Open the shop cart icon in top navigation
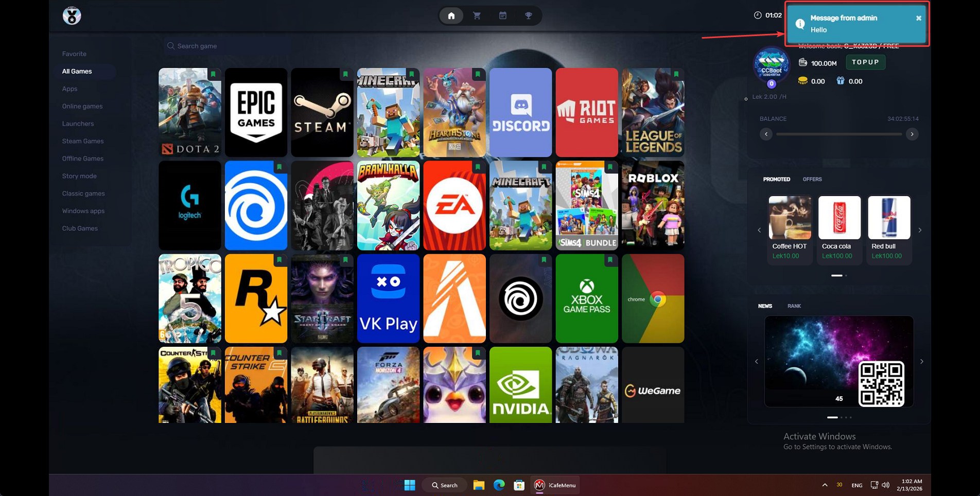 pos(477,15)
